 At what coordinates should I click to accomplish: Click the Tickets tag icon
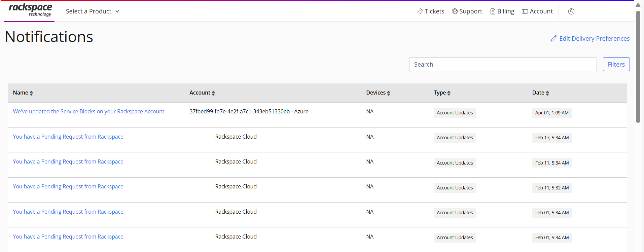coord(420,11)
